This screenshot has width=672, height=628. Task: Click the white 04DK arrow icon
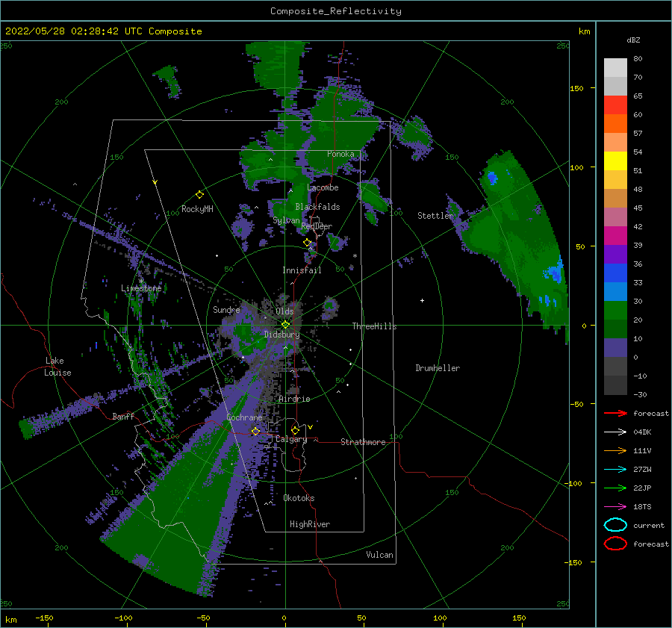[x=615, y=432]
